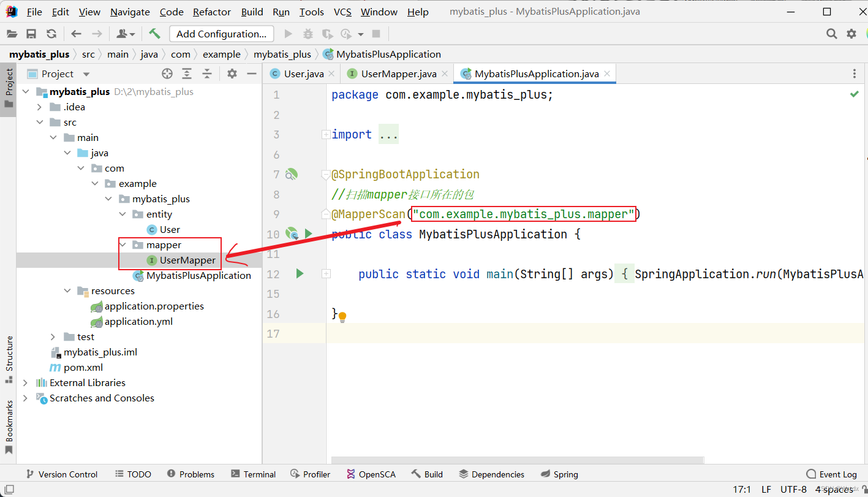Open the Bookmarks side tool window
The height and width of the screenshot is (497, 868).
coord(9,427)
